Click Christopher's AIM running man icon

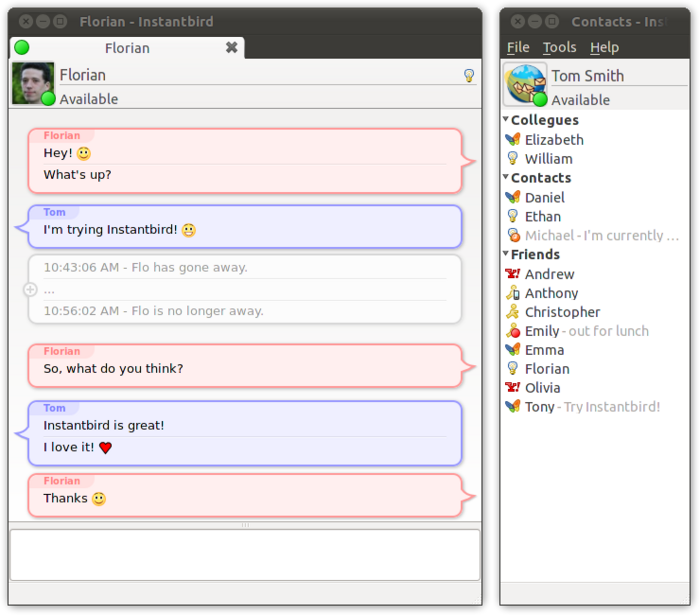(512, 312)
